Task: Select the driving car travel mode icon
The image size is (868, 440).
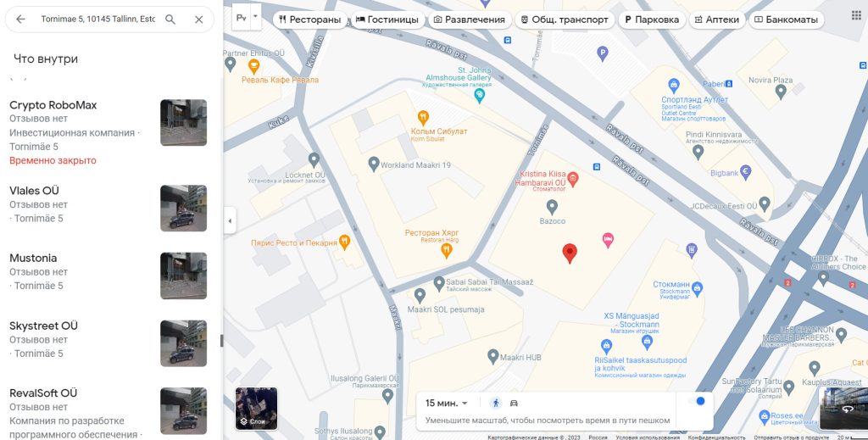Action: coord(514,403)
